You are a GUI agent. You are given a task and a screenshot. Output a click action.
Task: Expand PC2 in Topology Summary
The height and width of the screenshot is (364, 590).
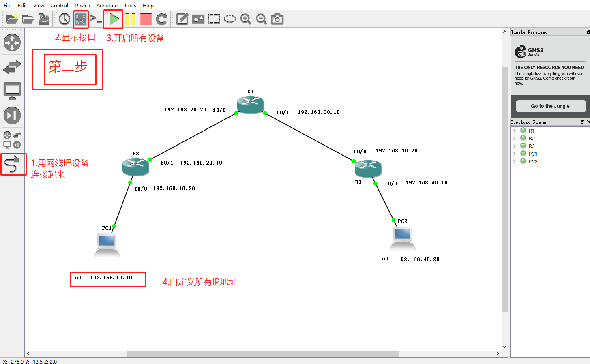[515, 161]
